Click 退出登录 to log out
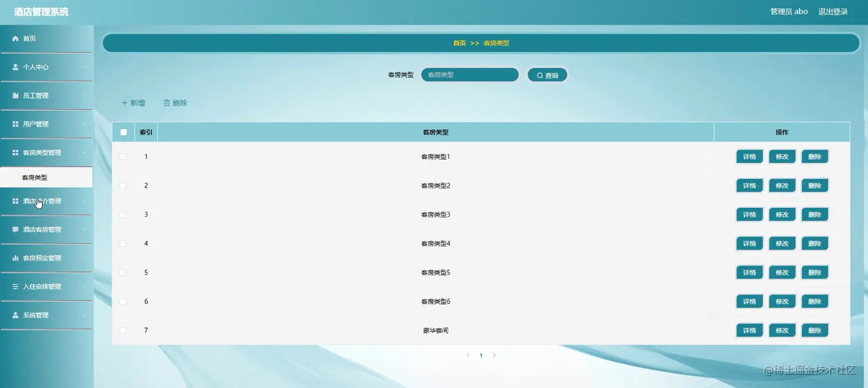 pos(833,11)
